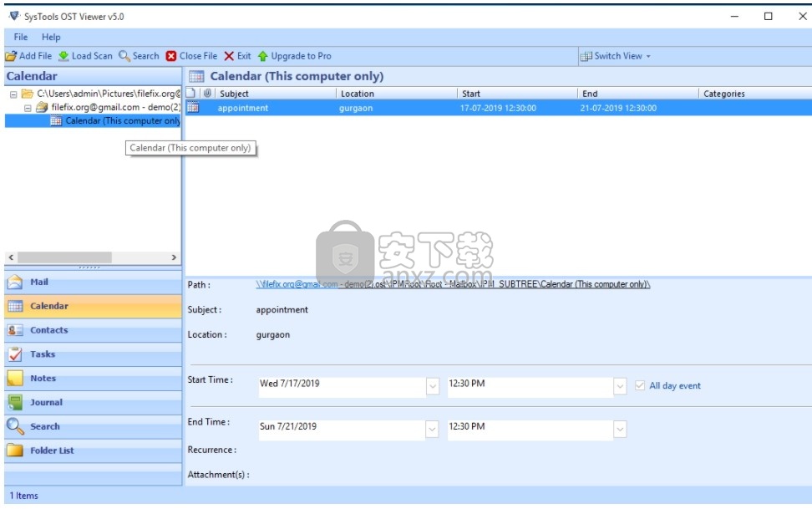Click the Exit toolbar label
This screenshot has width=812, height=509.
point(244,56)
